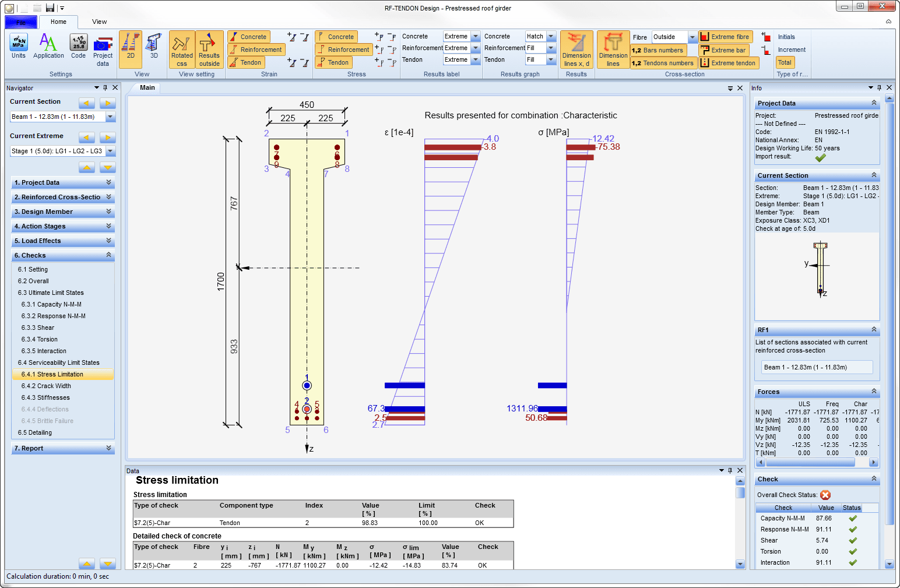Toggle Bars numbers display

pos(658,50)
